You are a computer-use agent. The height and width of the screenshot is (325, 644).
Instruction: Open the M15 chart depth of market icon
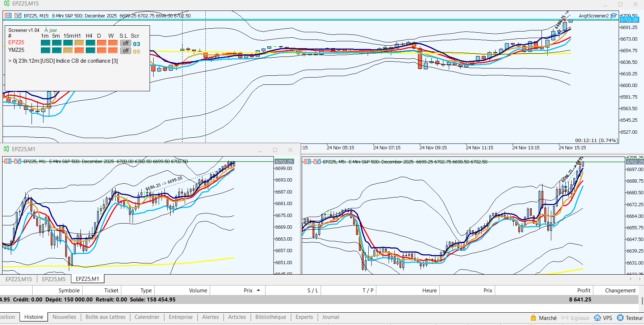(x=18, y=16)
